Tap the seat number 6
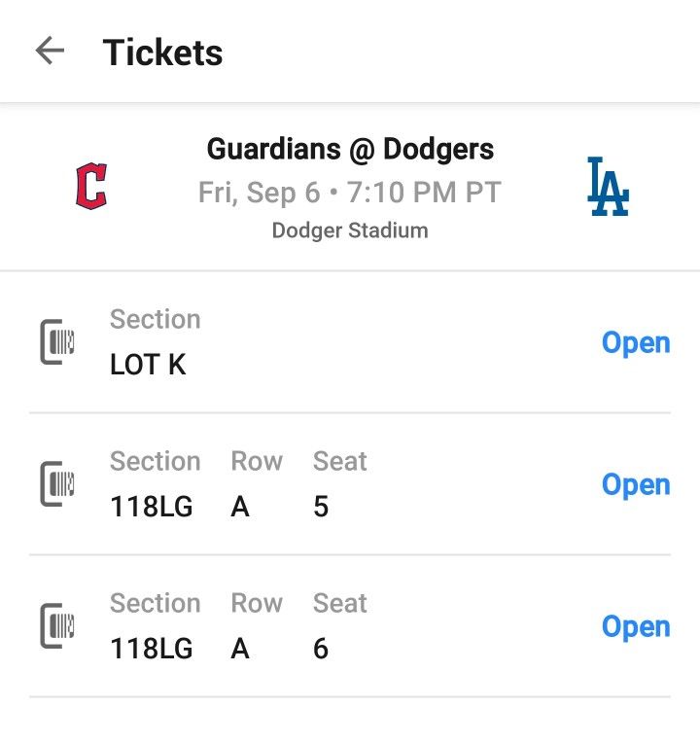The image size is (700, 742). click(321, 649)
